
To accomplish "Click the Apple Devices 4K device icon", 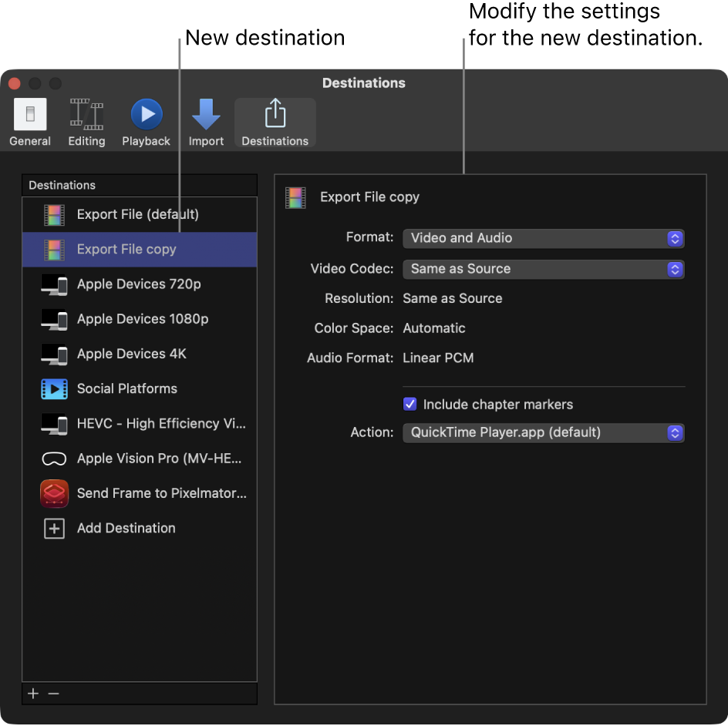I will pos(54,354).
